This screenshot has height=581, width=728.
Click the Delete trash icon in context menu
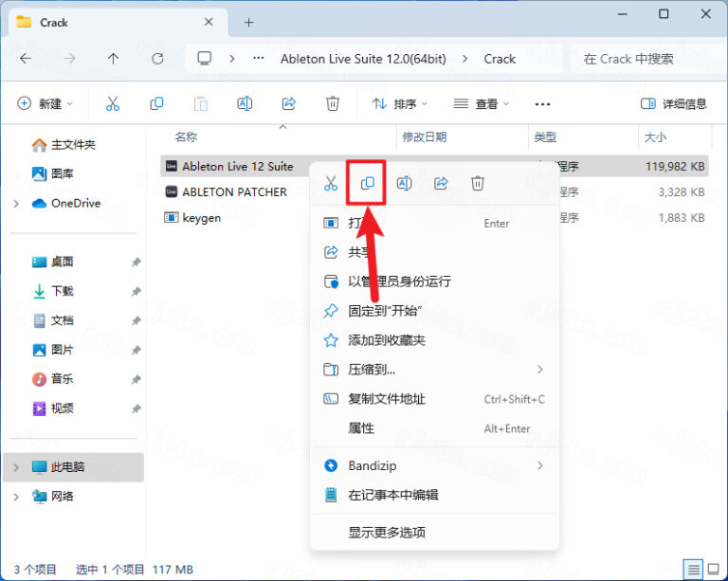(478, 184)
